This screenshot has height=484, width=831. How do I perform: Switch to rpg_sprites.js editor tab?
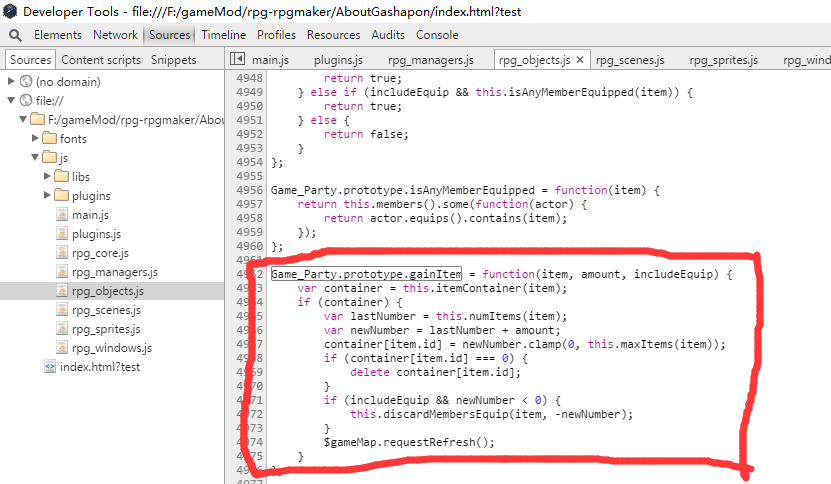tap(724, 60)
